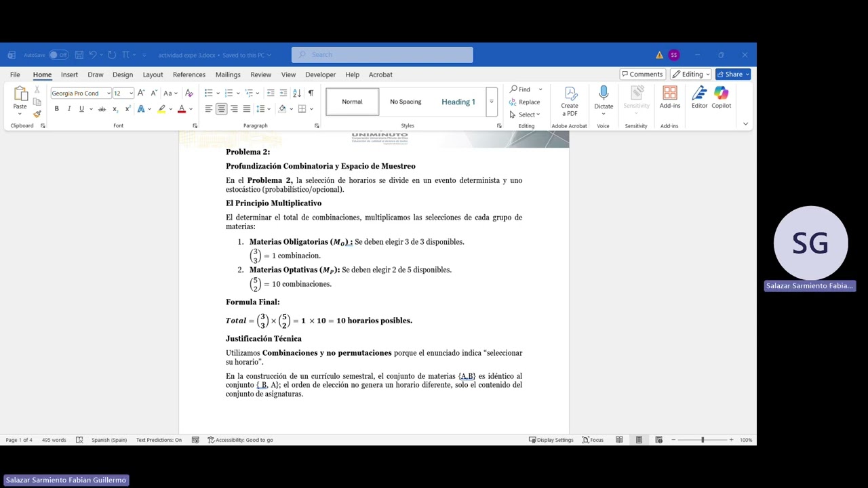Increase font size with grow icon
The width and height of the screenshot is (868, 488).
141,93
